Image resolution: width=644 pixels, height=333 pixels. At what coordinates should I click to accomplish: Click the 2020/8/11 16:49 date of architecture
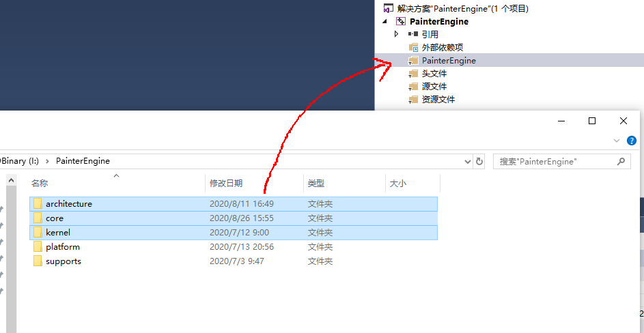pyautogui.click(x=242, y=203)
